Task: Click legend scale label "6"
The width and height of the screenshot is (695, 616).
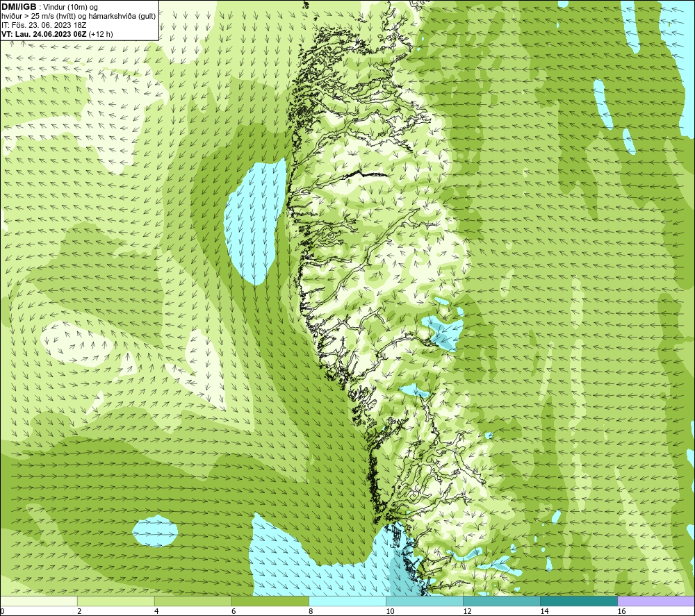Action: pyautogui.click(x=234, y=611)
